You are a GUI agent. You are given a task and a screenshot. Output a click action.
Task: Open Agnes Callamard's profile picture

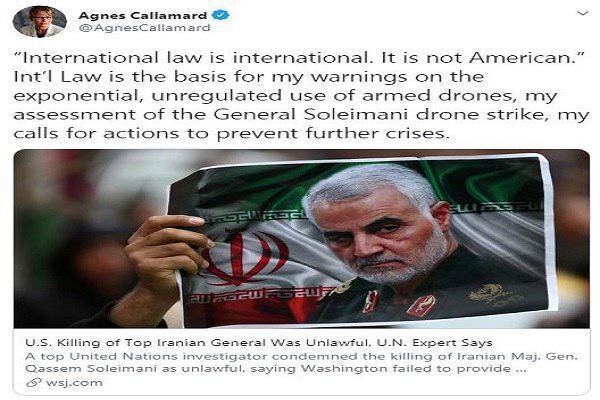pos(39,21)
